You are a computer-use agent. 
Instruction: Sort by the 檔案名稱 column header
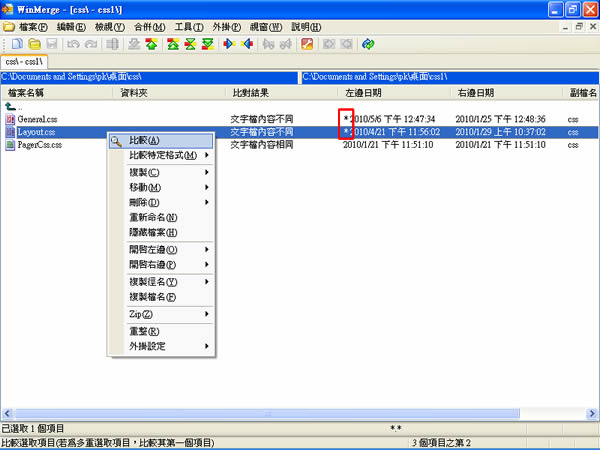click(x=57, y=93)
